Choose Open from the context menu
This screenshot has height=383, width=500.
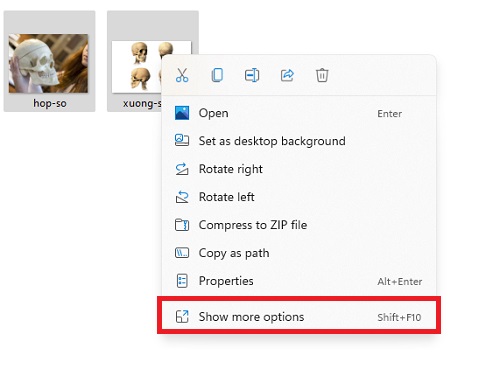(299, 113)
